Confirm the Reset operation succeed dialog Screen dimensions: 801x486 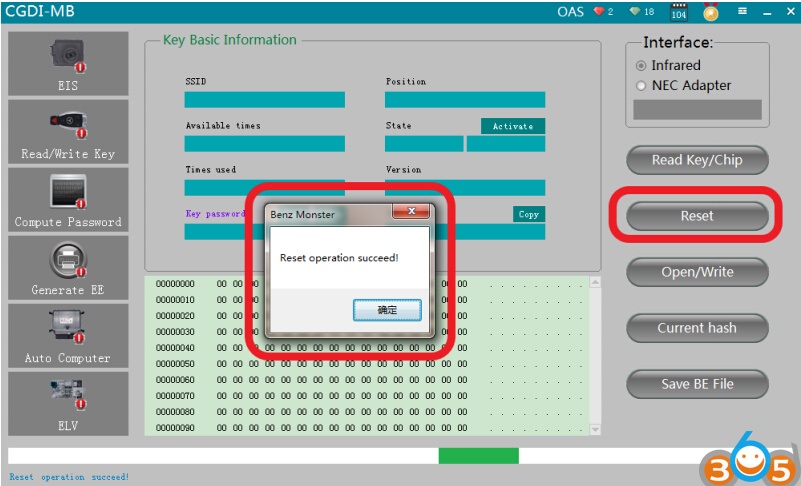[x=387, y=311]
